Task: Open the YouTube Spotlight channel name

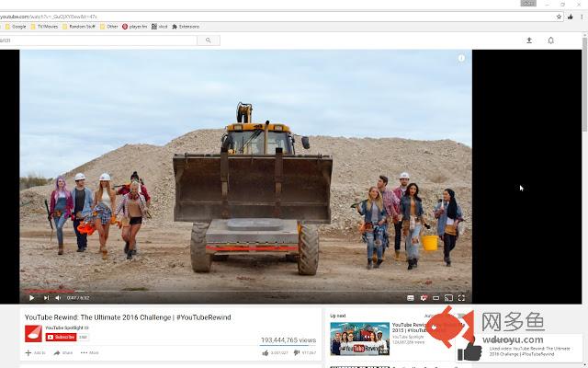Action: 65,328
